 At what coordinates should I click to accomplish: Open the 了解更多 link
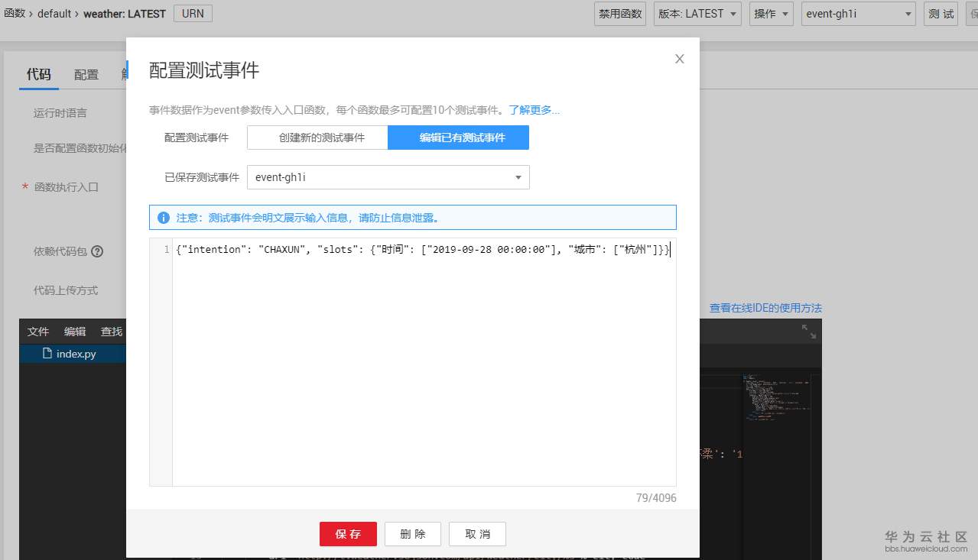coord(533,109)
